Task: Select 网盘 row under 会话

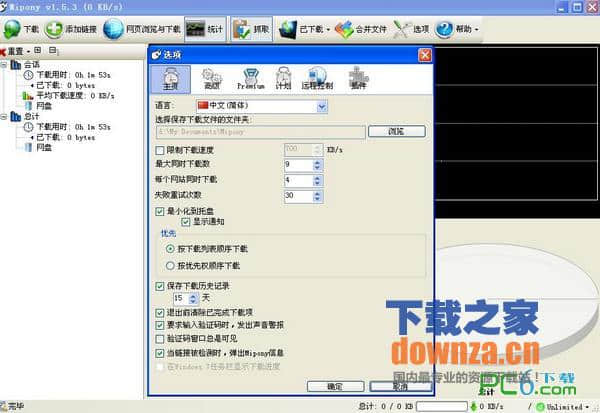Action: tap(44, 106)
